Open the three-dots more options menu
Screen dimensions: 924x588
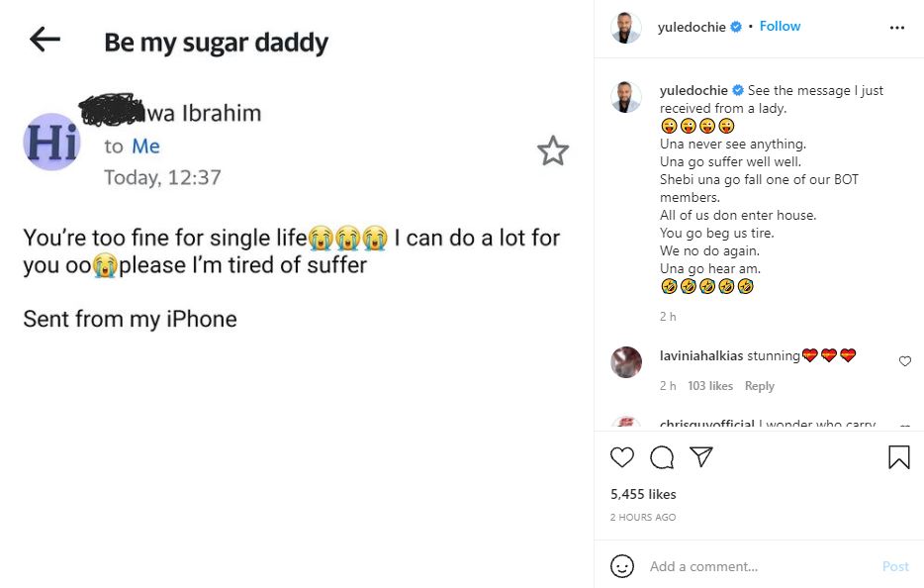click(897, 28)
